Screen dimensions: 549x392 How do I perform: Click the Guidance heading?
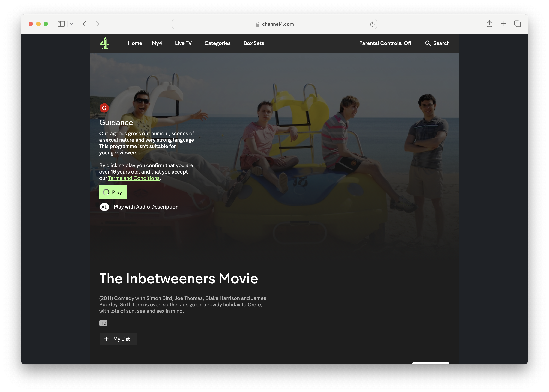(x=116, y=123)
